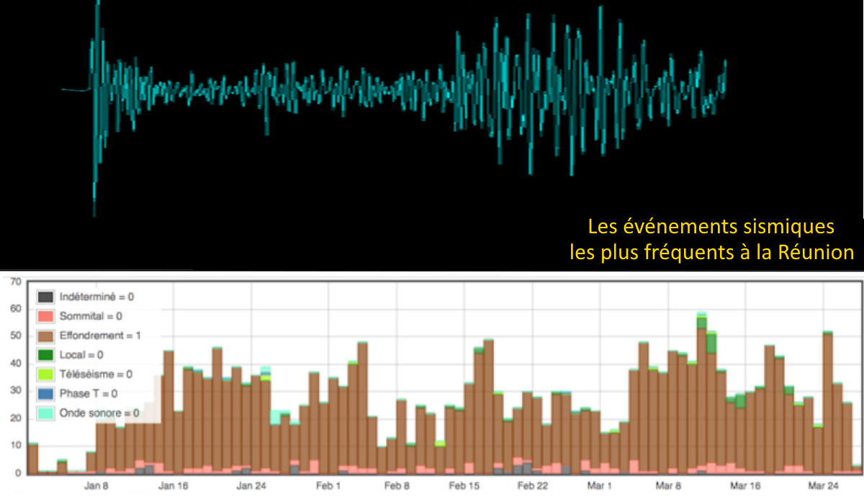Viewport: 864px width, 504px height.
Task: Click 'Les événements sismiques' yellow title text
Action: tap(711, 228)
